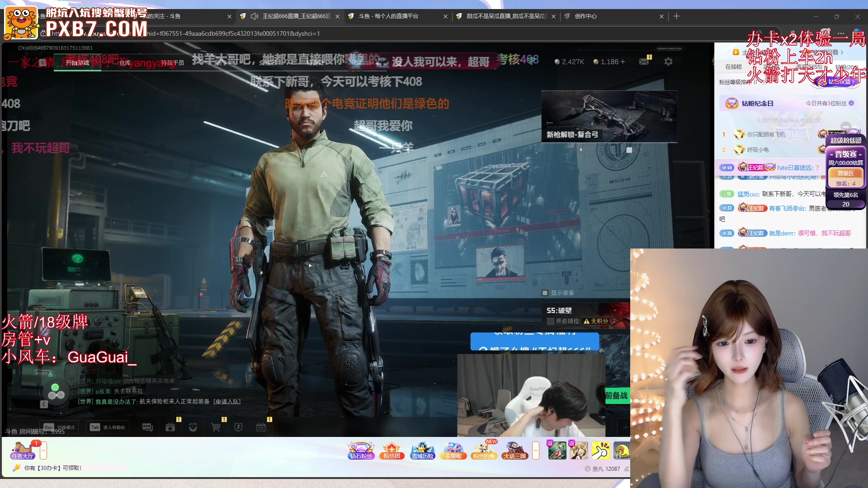Open the in-game shield heart icon

(x=193, y=427)
